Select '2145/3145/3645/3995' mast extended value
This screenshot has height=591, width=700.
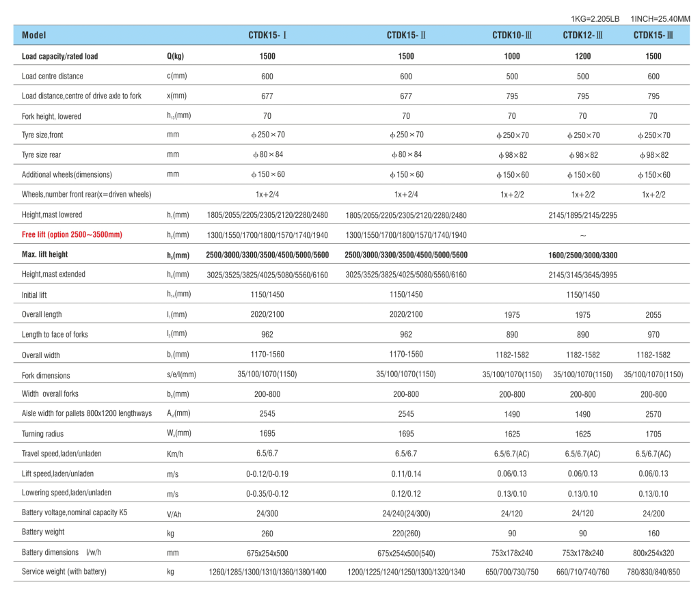(x=582, y=275)
